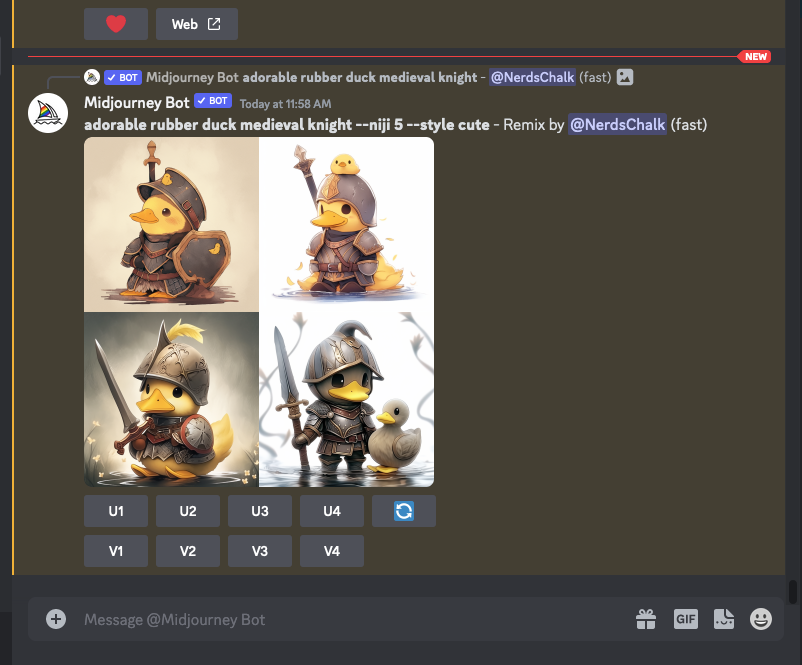This screenshot has width=802, height=665.
Task: Open the sticker picker icon
Action: [724, 619]
